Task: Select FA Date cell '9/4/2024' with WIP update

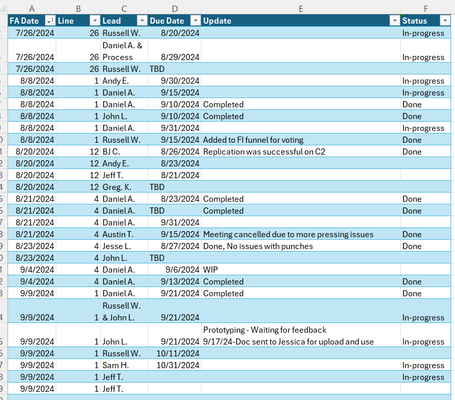Action: click(32, 270)
